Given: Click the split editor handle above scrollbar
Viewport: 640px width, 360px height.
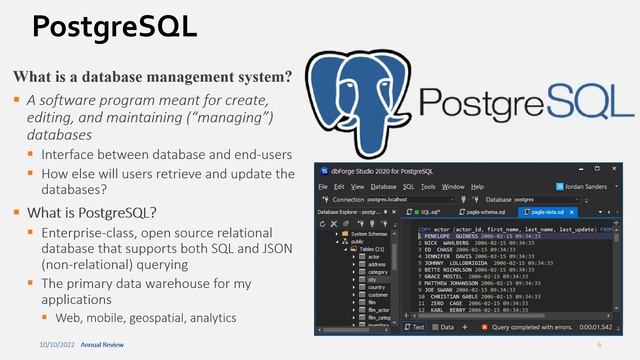Looking at the screenshot, I should click(x=616, y=223).
